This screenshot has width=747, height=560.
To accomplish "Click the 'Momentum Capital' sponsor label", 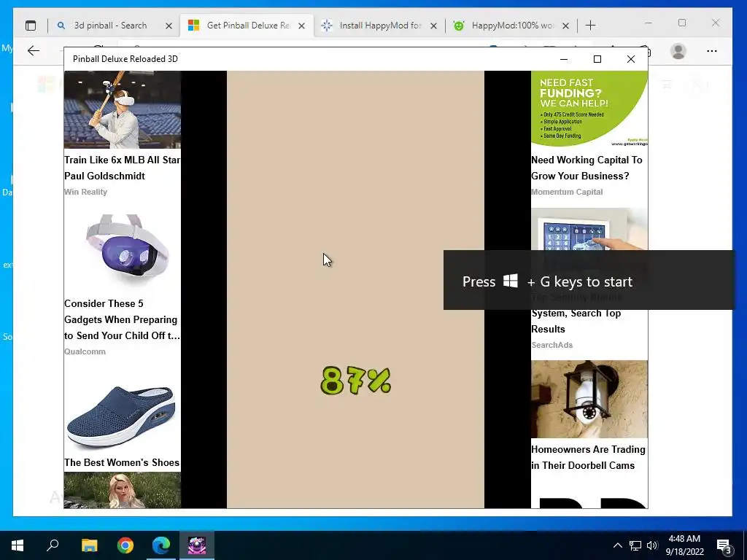I will 567,192.
